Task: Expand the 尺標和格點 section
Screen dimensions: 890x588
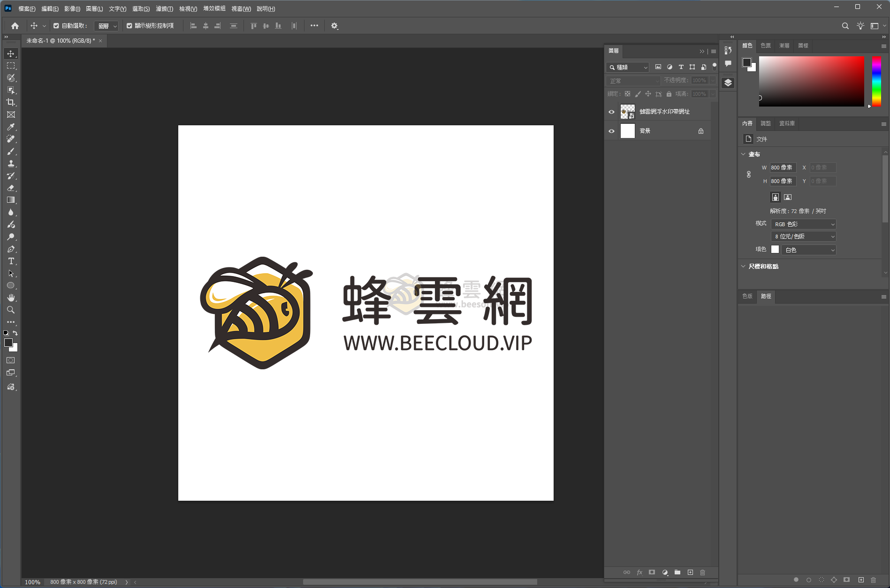Action: pos(743,266)
